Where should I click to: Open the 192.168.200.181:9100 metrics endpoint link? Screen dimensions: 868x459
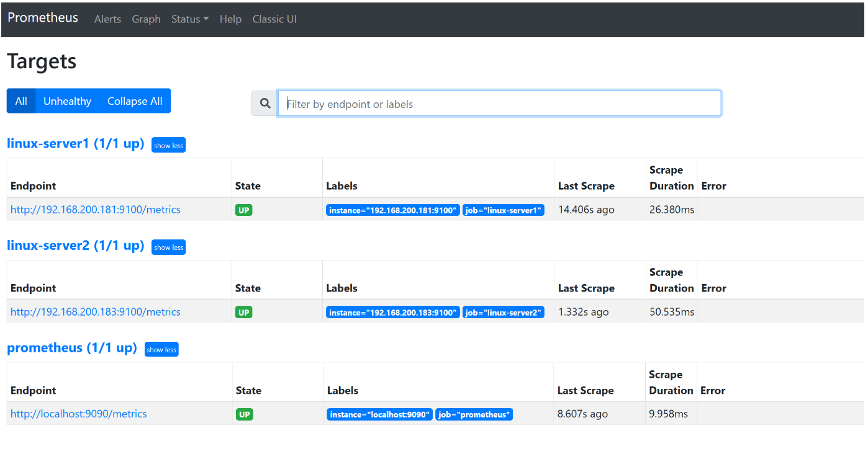click(96, 210)
